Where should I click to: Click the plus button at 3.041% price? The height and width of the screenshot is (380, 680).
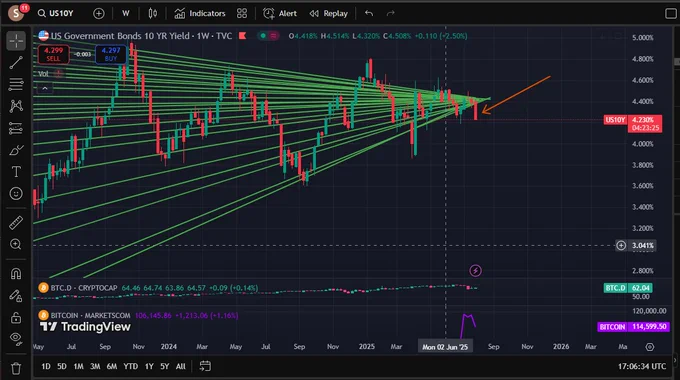click(621, 246)
